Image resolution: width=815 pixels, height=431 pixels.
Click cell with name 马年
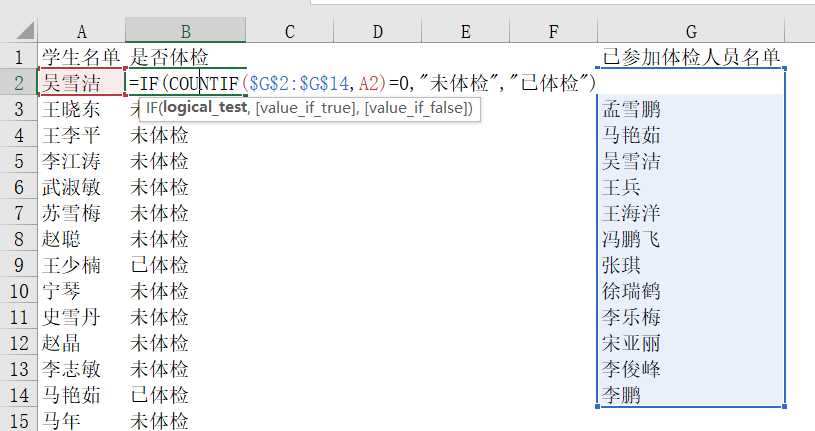pyautogui.click(x=81, y=419)
